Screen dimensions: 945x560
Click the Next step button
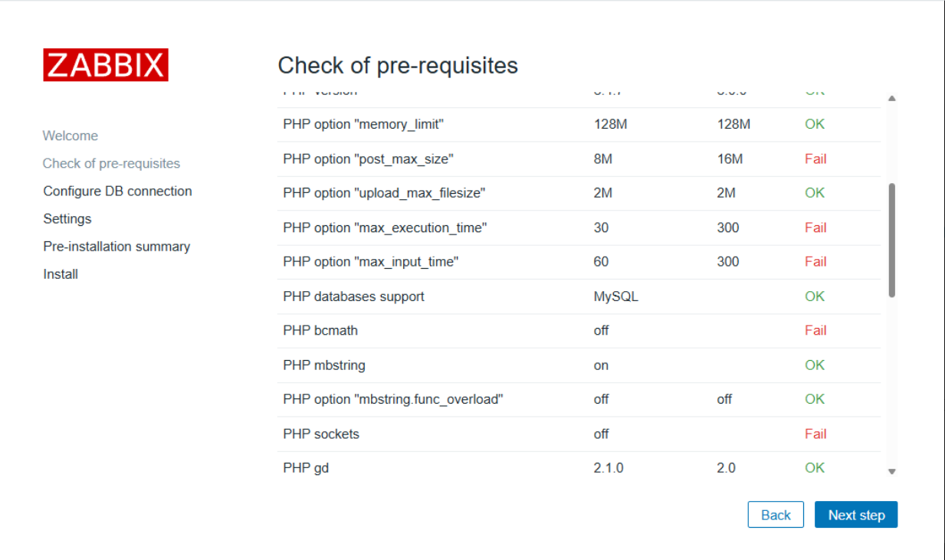(x=855, y=514)
